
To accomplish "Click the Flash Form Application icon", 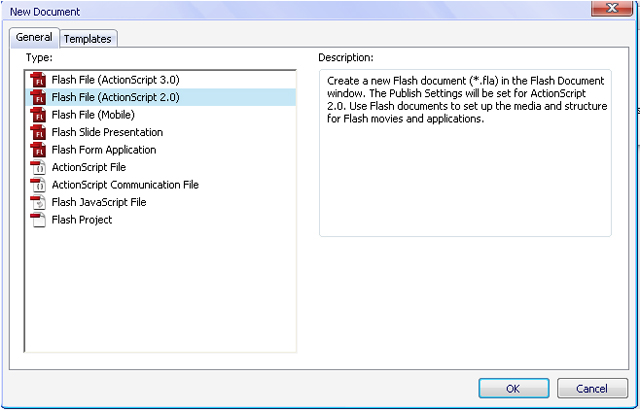I will click(38, 150).
